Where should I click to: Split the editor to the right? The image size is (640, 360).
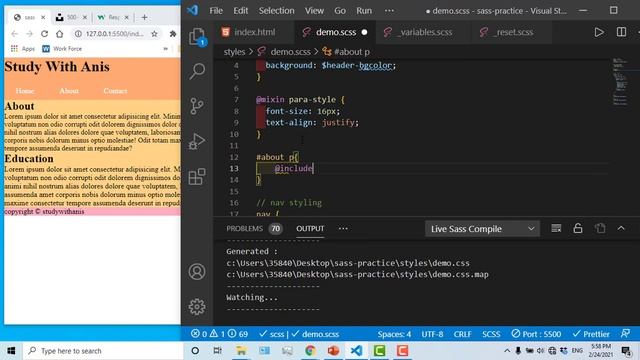621,32
